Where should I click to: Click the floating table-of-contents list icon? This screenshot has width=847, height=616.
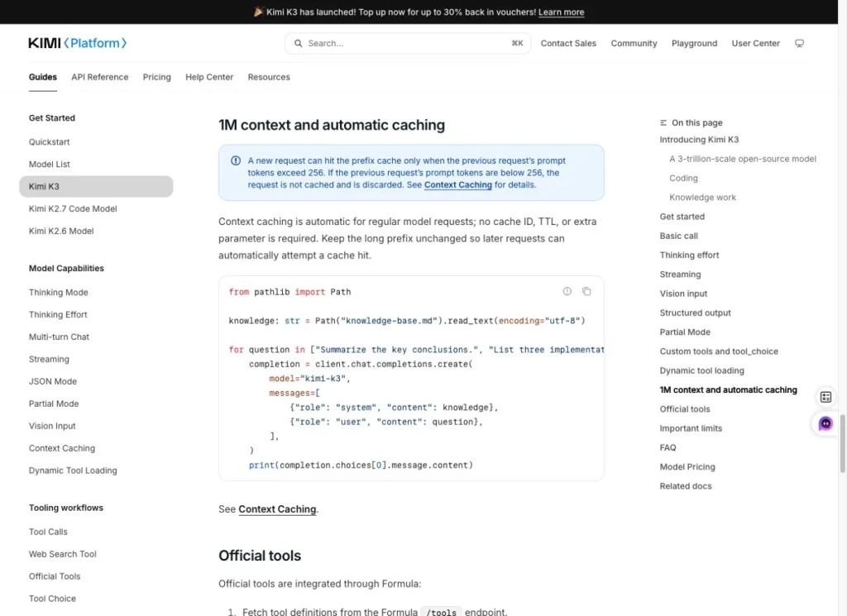(x=825, y=398)
